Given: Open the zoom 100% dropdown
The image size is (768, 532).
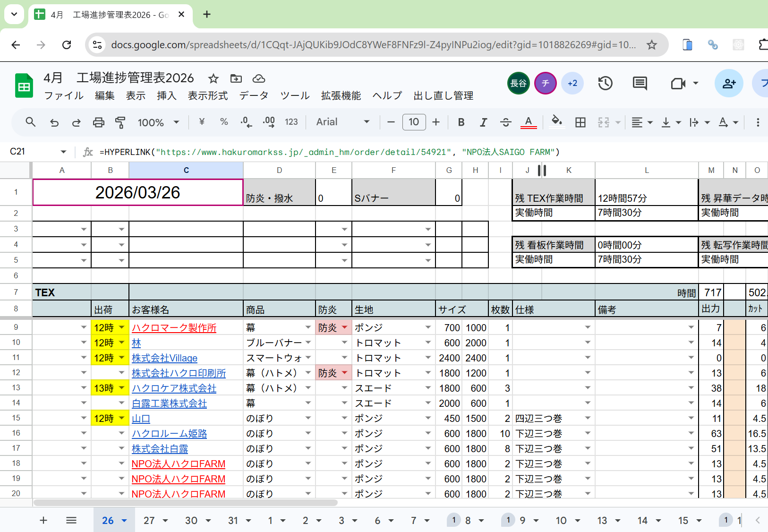Looking at the screenshot, I should (x=158, y=122).
